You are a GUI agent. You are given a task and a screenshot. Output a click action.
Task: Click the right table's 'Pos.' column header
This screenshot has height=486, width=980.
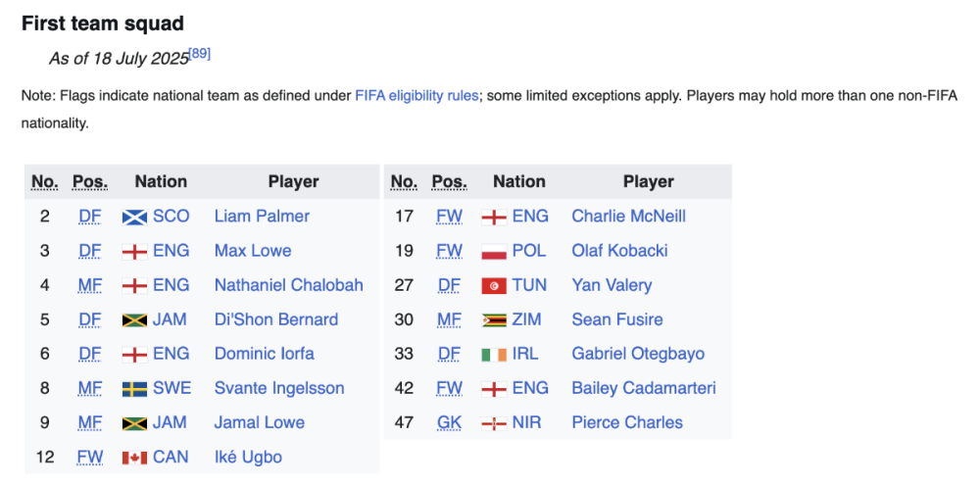click(449, 181)
